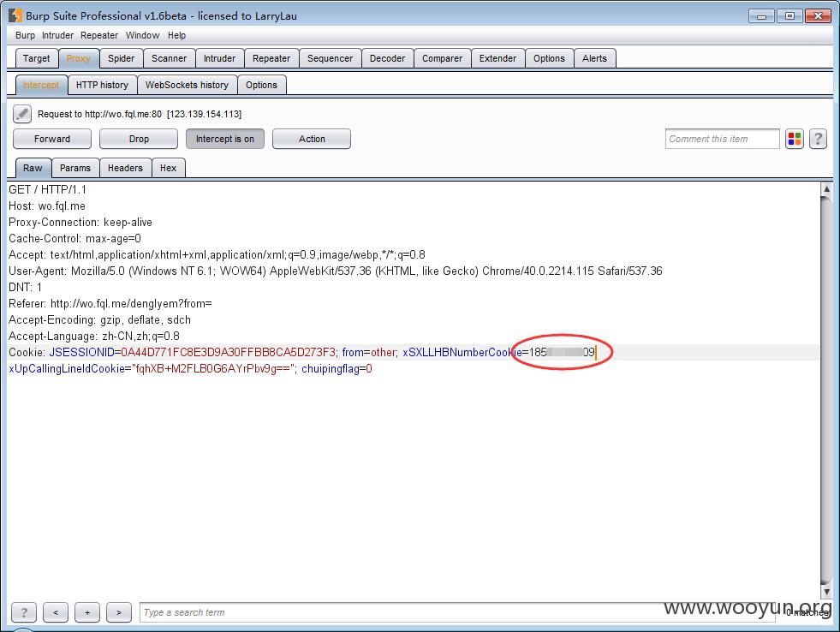The image size is (840, 632).
Task: Select the Raw request view tab
Action: point(33,168)
